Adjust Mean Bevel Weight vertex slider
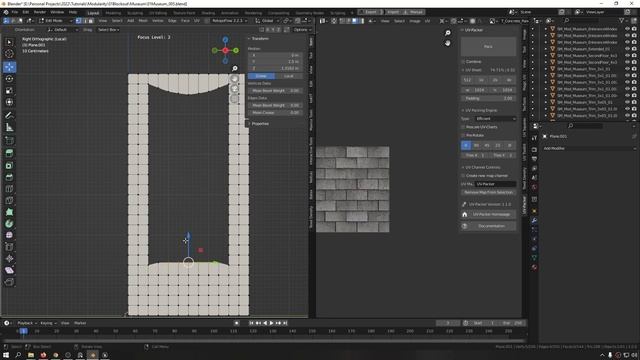640x360 pixels. 276,91
